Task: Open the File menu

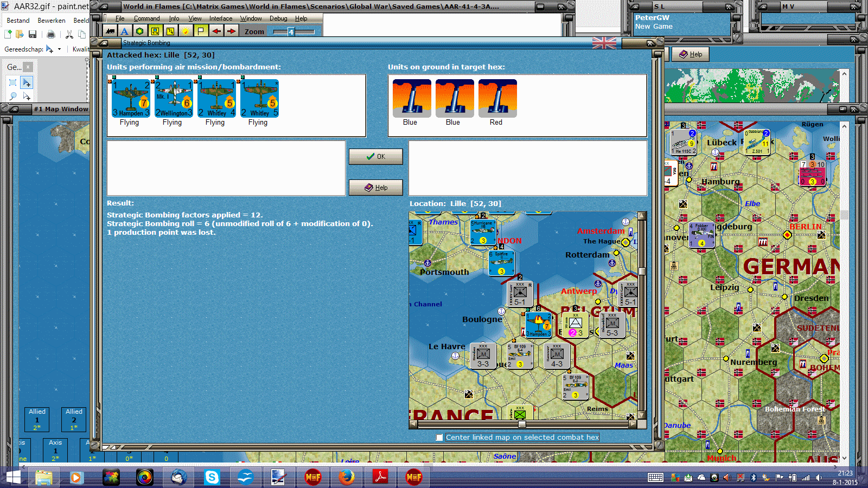Action: click(120, 18)
